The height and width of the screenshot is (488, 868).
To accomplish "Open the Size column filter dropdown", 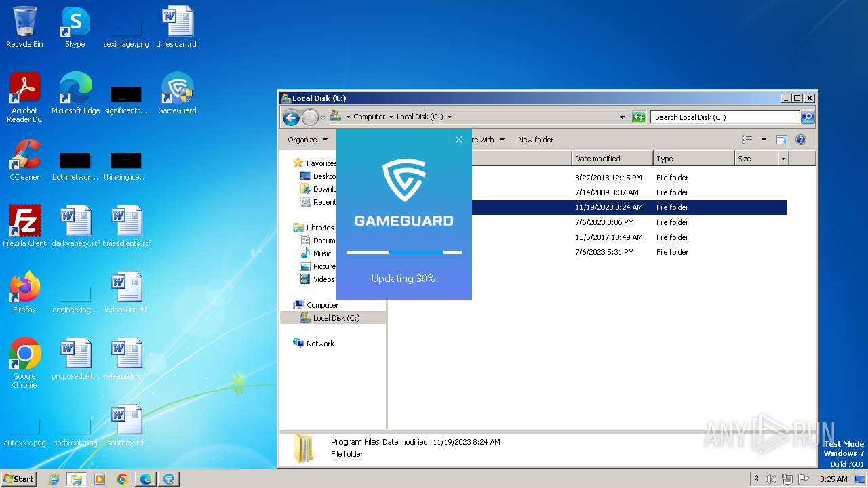I will 784,159.
